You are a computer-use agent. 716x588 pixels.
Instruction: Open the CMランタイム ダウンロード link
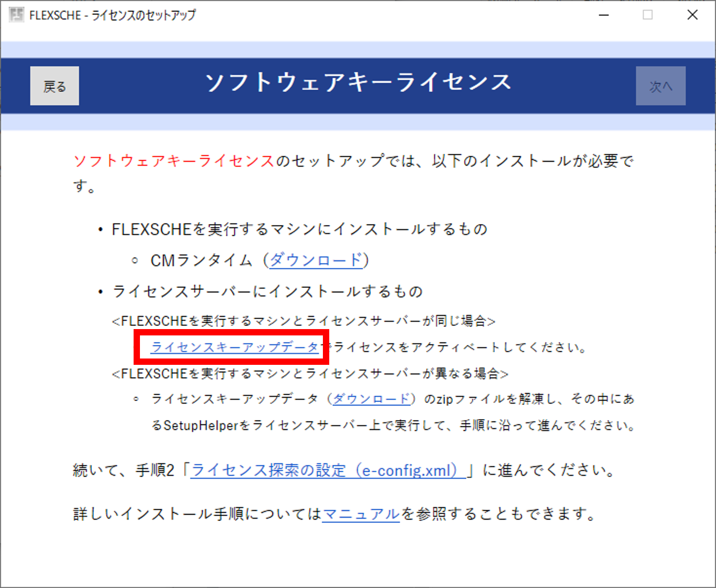pyautogui.click(x=316, y=260)
